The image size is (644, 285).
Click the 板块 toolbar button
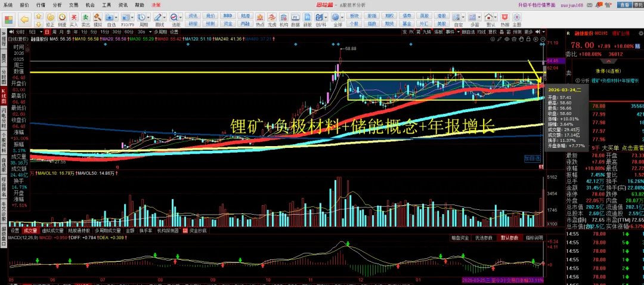354,16
